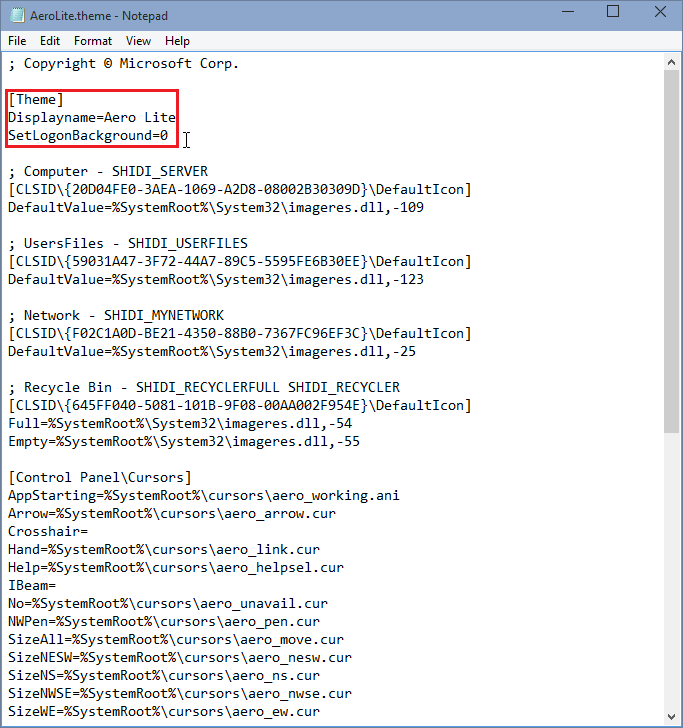Viewport: 683px width, 728px height.
Task: Click the Copyright Microsoft Corp. comment line
Action: point(124,64)
